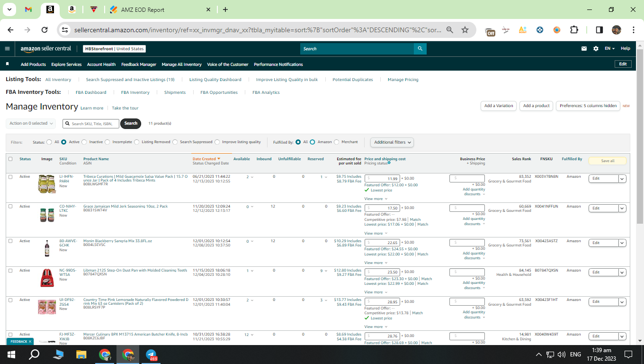Click the magnifier search button in header

420,49
